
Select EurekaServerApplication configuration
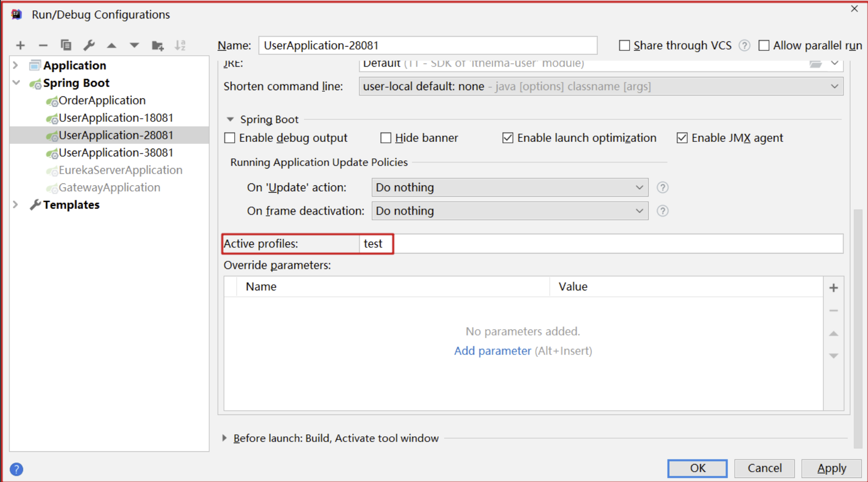(120, 170)
